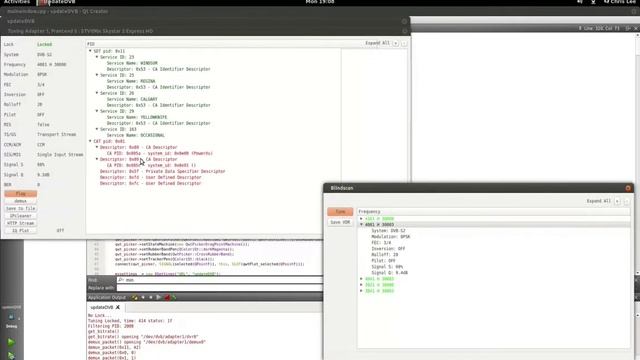Select the Service Name: YELLOWKNIFE row
Viewport: 640px width, 360px height.
click(137, 117)
